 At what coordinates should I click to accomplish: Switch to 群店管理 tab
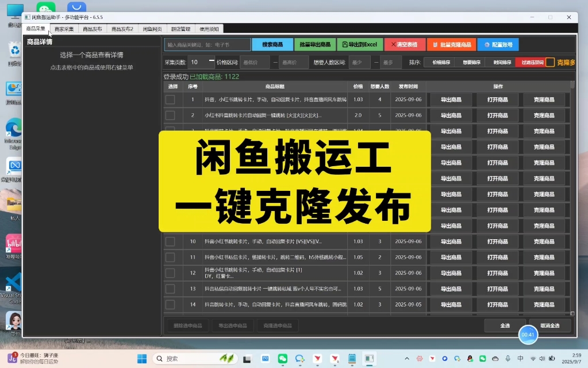point(180,29)
